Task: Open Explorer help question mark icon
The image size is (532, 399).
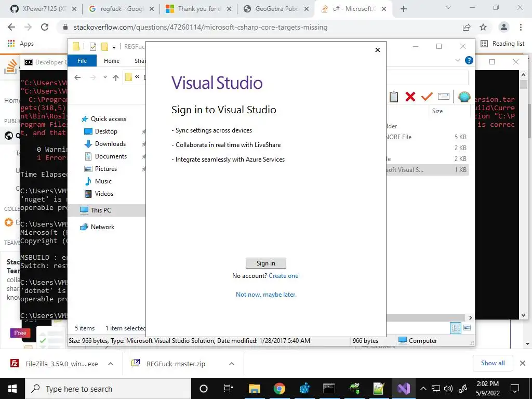Action: pos(469,60)
